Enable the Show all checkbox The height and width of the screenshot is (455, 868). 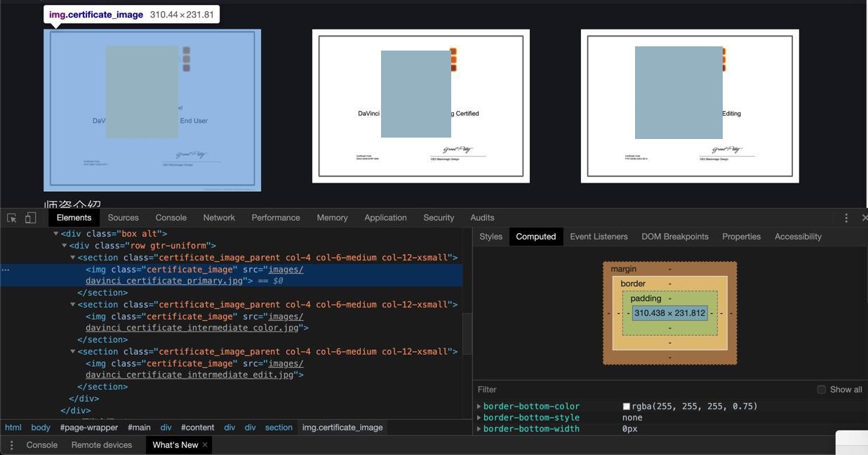point(821,390)
